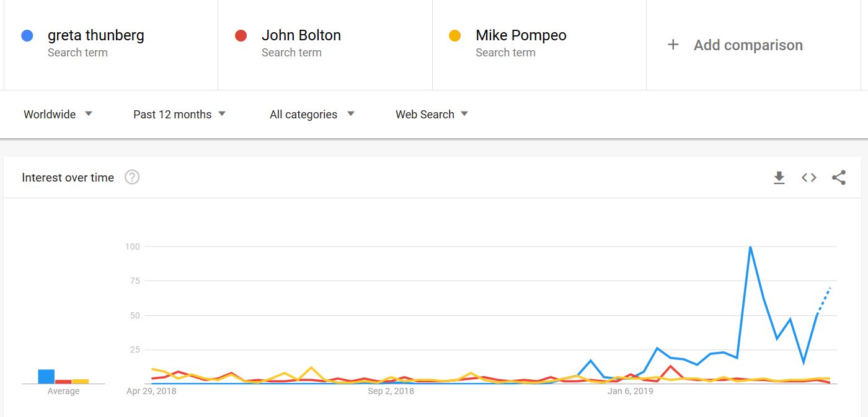The height and width of the screenshot is (417, 868).
Task: Edit the greta thunberg search term
Action: pyautogui.click(x=95, y=35)
